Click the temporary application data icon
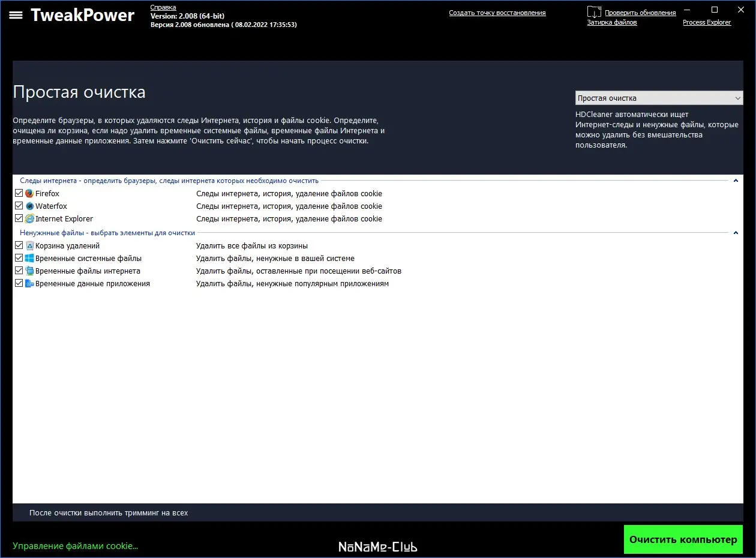Screen dimensions: 756x558 click(29, 283)
